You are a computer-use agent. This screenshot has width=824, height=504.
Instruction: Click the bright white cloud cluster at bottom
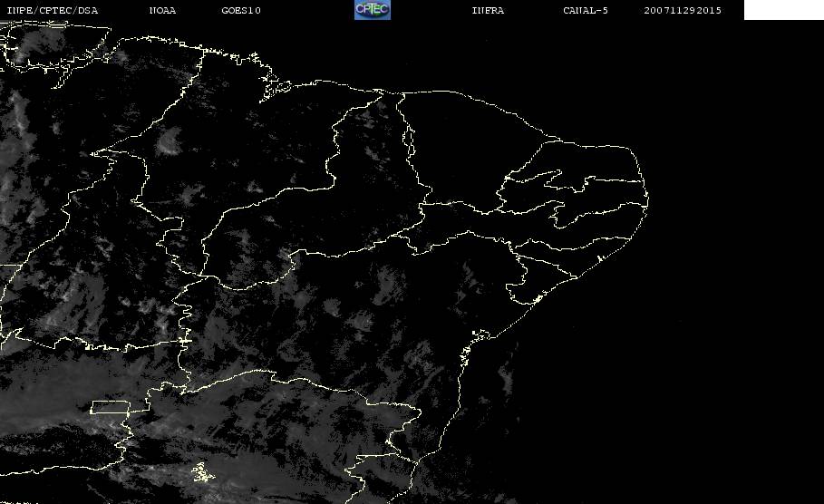(199, 472)
